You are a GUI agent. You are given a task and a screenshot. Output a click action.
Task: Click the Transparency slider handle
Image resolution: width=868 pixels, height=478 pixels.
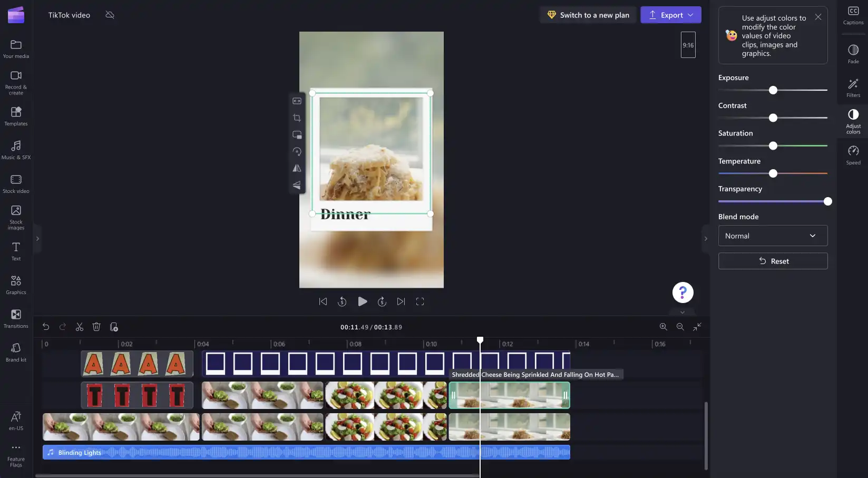[827, 201]
